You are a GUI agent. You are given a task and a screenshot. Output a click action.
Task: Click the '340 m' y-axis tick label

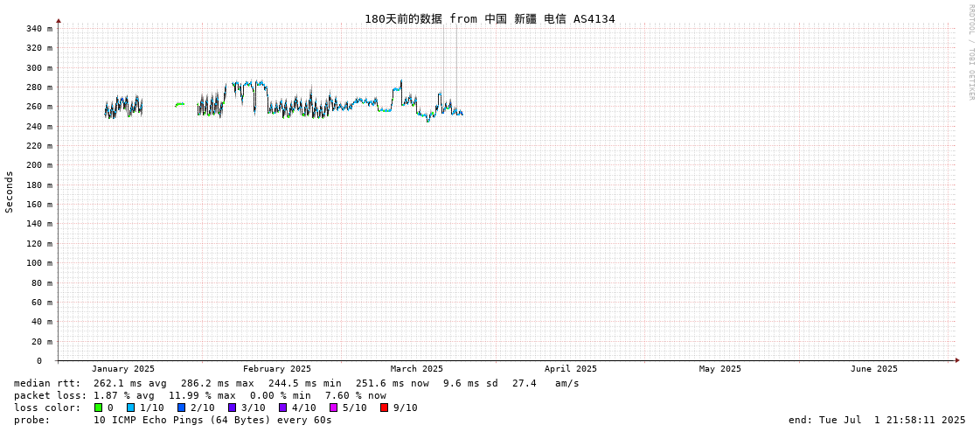39,29
